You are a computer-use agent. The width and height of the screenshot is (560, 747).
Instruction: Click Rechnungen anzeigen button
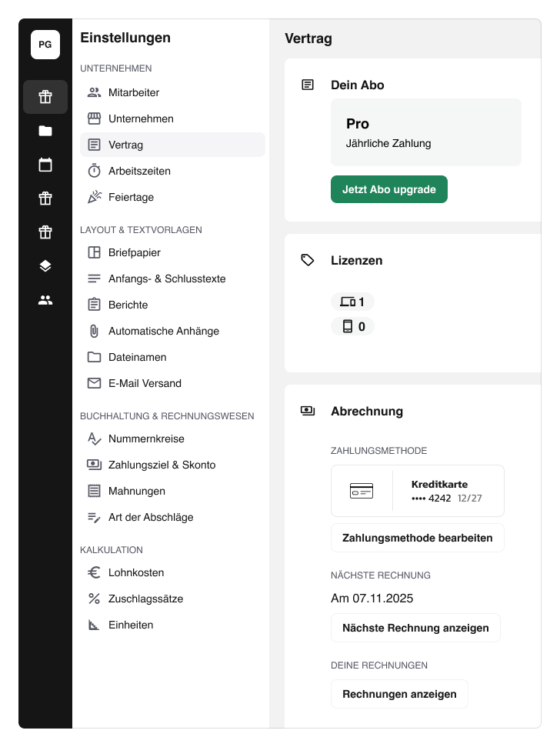coord(399,694)
